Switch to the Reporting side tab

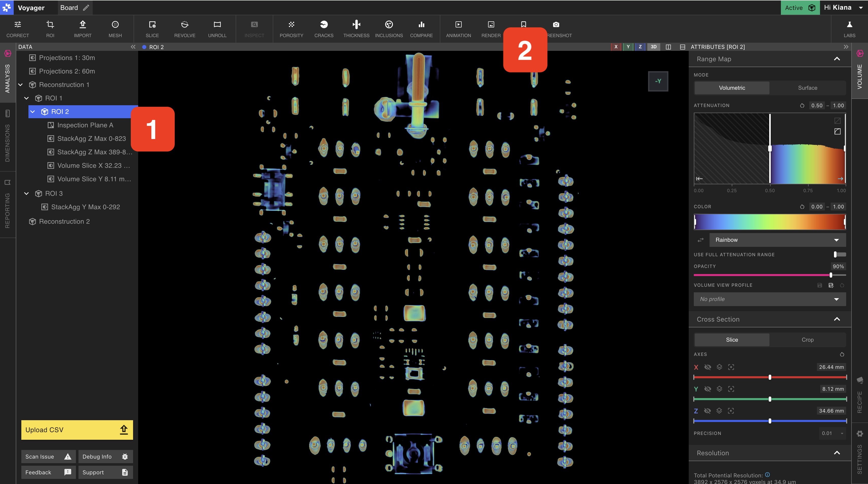pos(7,205)
